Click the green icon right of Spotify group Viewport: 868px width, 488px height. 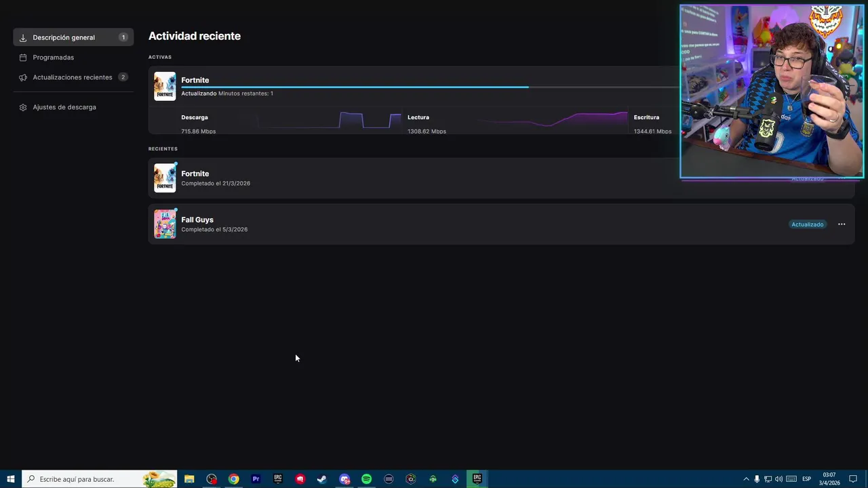433,479
